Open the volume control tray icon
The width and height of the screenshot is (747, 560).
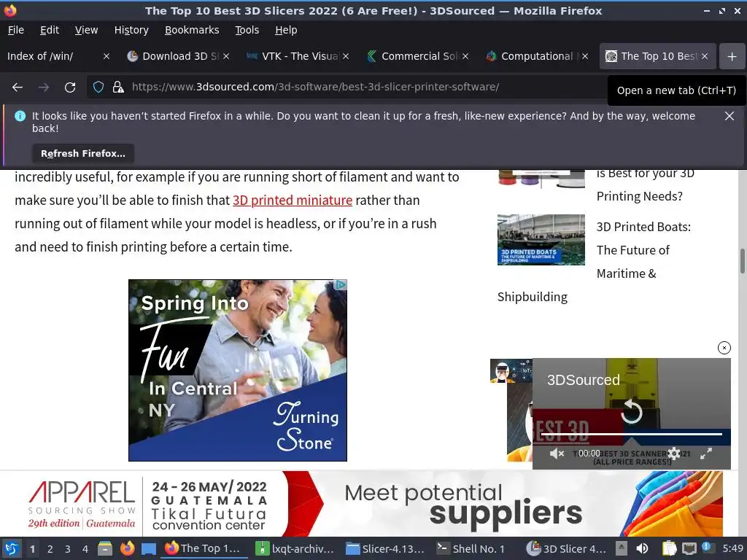(642, 548)
